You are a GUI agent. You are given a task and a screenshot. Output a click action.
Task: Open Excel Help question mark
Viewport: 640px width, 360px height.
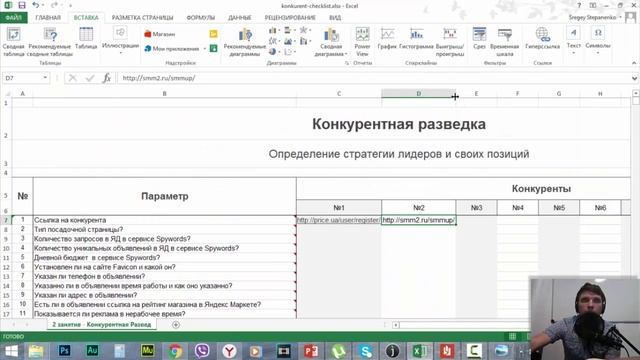[579, 5]
